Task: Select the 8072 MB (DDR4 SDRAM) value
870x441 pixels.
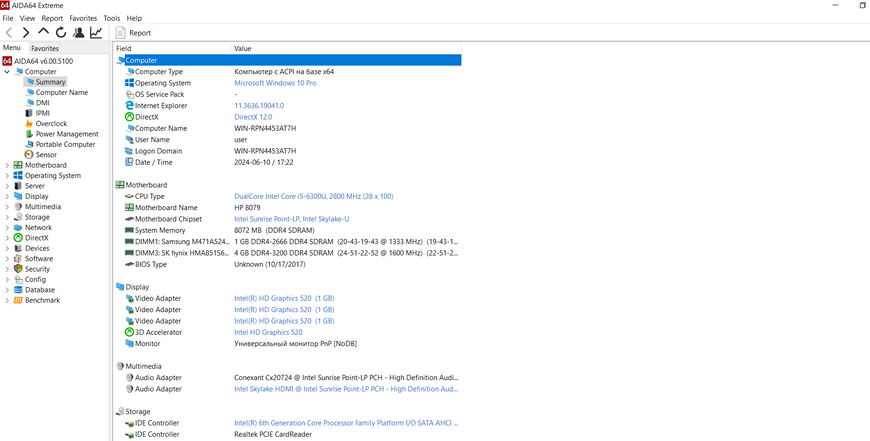Action: [x=275, y=230]
